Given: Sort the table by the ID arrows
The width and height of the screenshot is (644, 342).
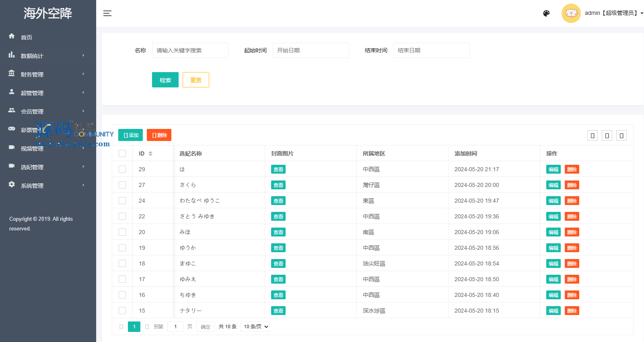Looking at the screenshot, I should [x=150, y=153].
